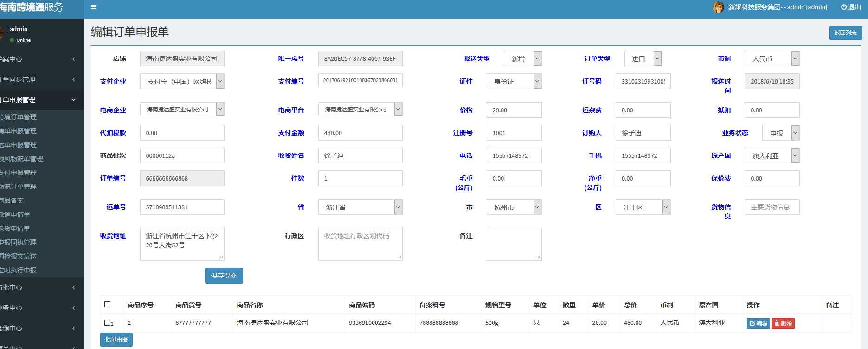The height and width of the screenshot is (349, 868).
Task: Open 国检报文发送 in sidebar
Action: tap(19, 256)
